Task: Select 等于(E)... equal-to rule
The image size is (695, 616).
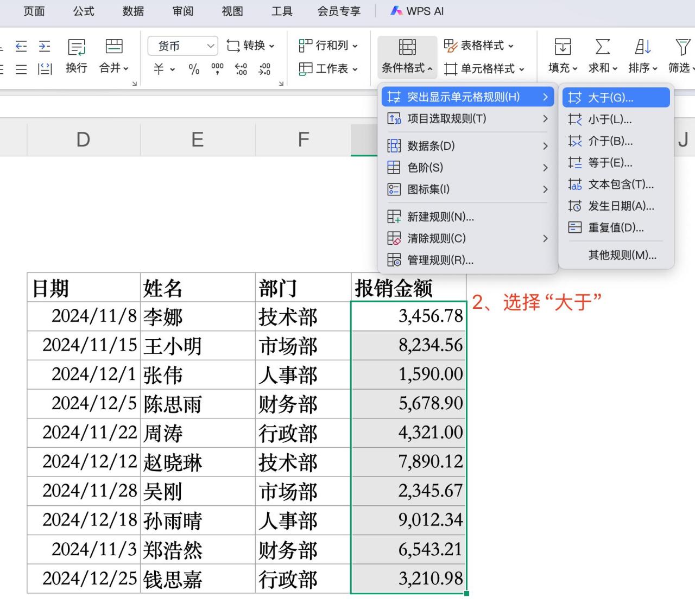Action: pos(616,163)
